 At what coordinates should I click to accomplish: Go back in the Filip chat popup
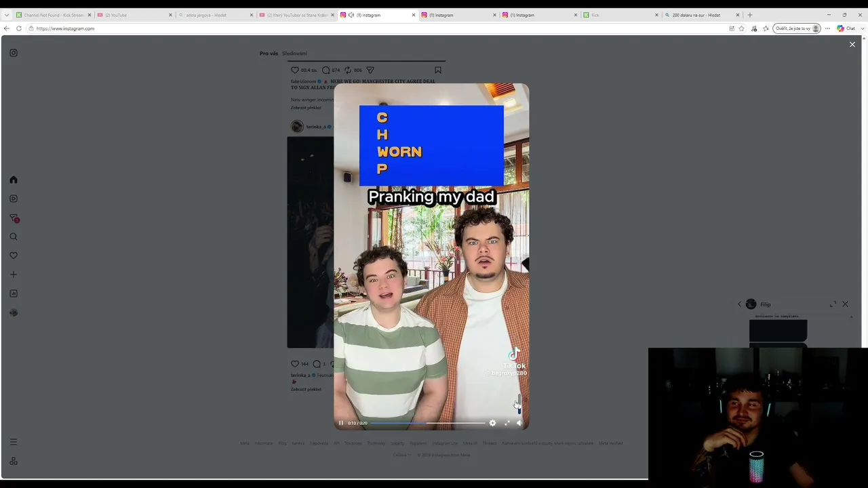[x=739, y=304]
